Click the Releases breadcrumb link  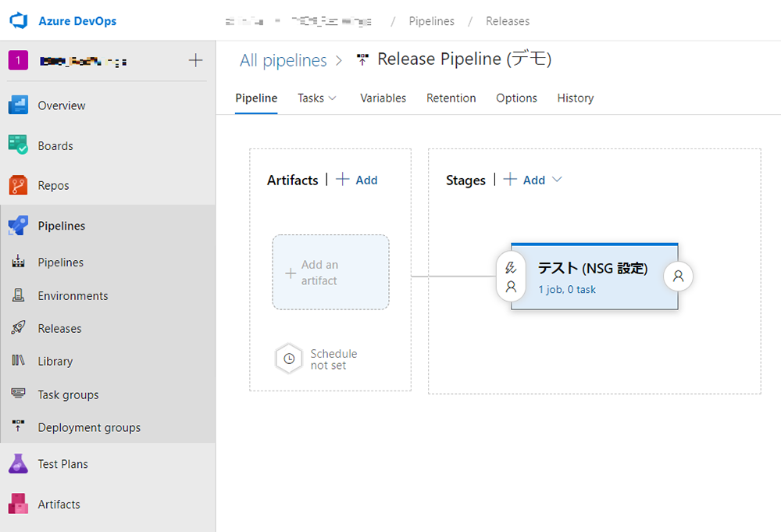click(508, 21)
